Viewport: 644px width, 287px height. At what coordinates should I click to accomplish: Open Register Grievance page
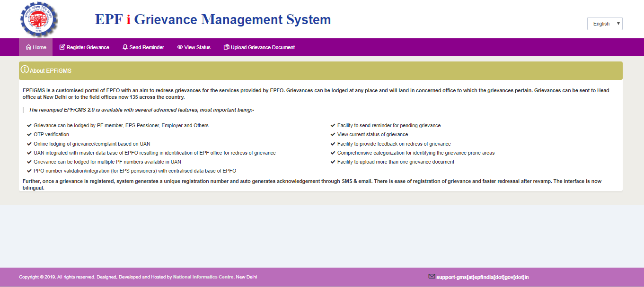pyautogui.click(x=84, y=47)
